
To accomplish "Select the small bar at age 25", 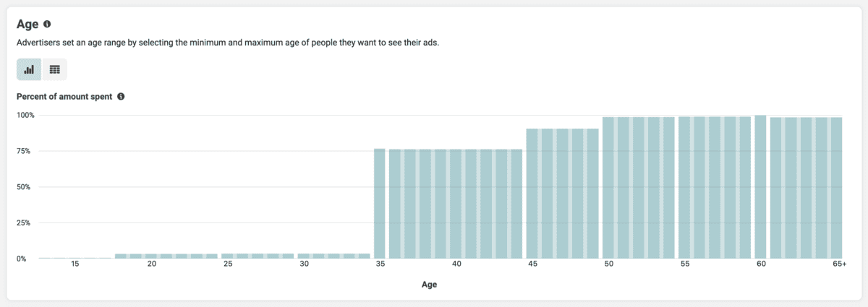I will pyautogui.click(x=226, y=256).
